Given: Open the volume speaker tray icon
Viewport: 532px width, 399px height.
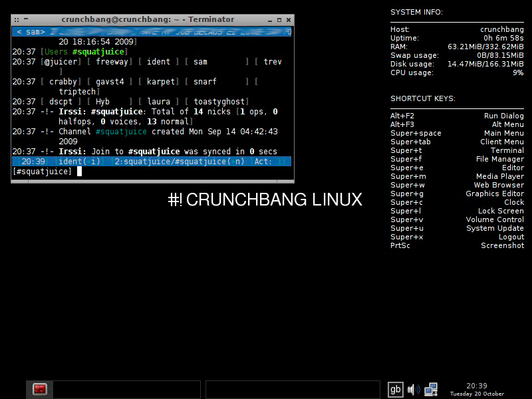Looking at the screenshot, I should (x=413, y=390).
